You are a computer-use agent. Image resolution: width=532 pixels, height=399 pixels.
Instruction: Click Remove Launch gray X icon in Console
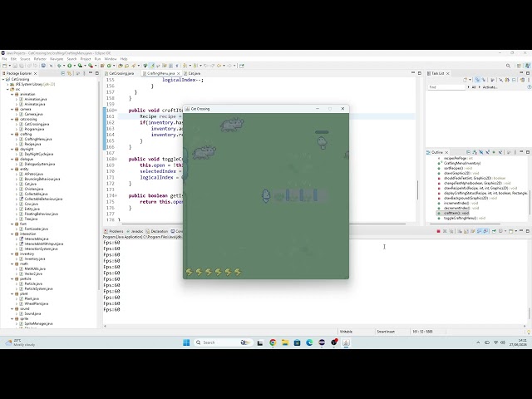[x=445, y=231]
